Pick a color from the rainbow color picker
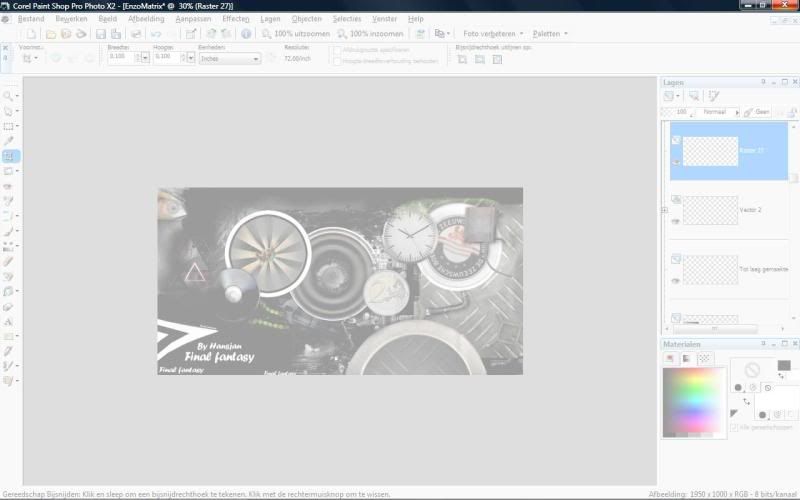This screenshot has width=800, height=500. pos(694,402)
